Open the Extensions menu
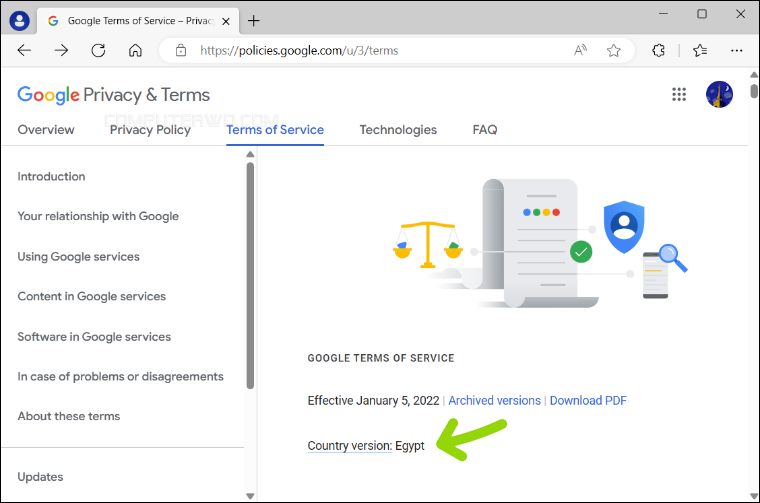This screenshot has height=503, width=760. click(x=658, y=50)
